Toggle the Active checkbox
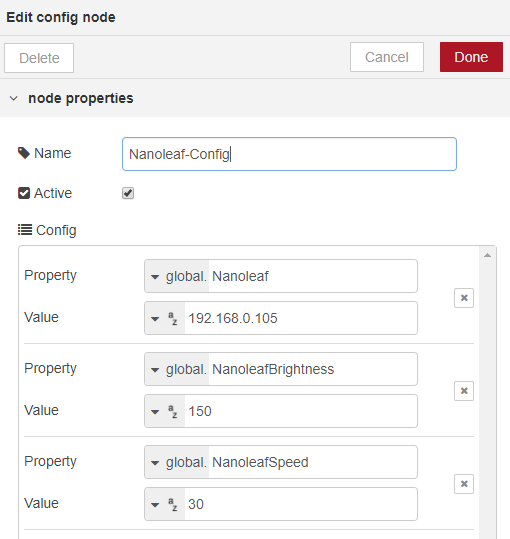Image resolution: width=510 pixels, height=539 pixels. click(128, 193)
